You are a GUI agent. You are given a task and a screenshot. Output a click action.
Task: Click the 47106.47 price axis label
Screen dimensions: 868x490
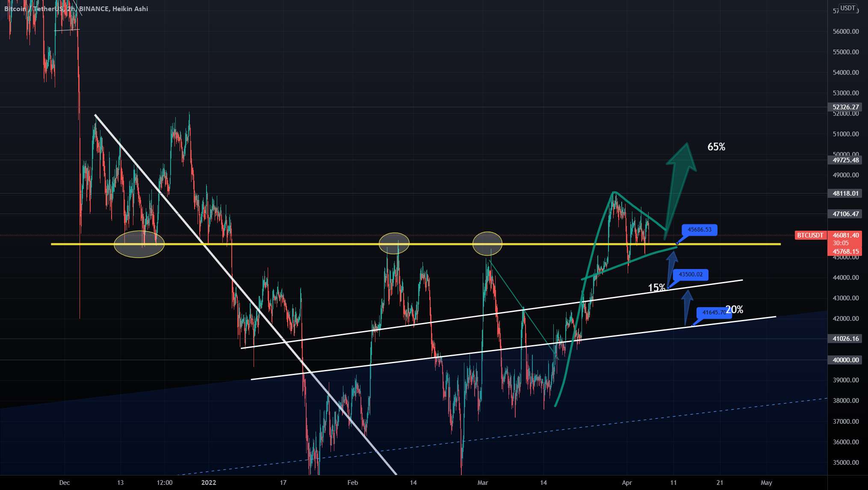pyautogui.click(x=846, y=214)
